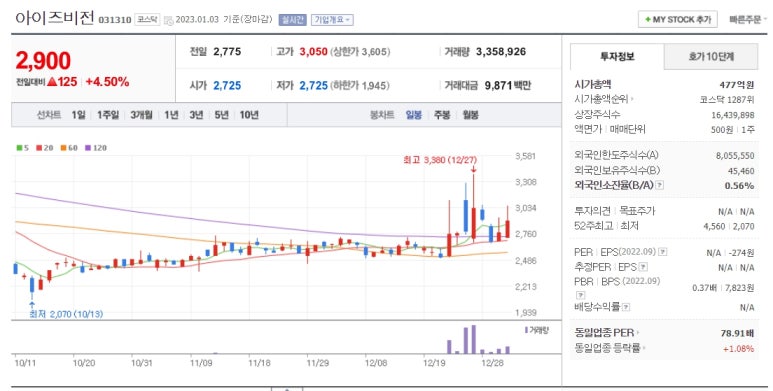The width and height of the screenshot is (773, 391).
Task: Click the 시가 value 2,725
Action: click(227, 85)
